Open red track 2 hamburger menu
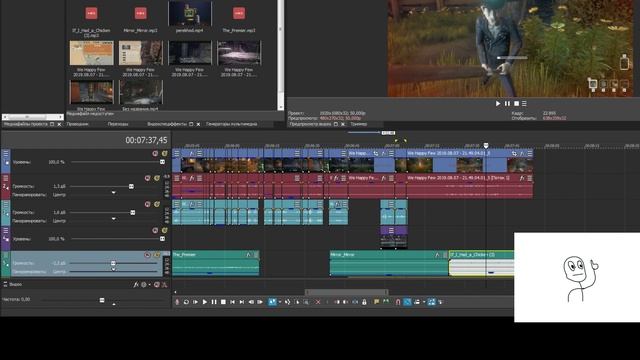This screenshot has height=360, width=640. [x=6, y=178]
